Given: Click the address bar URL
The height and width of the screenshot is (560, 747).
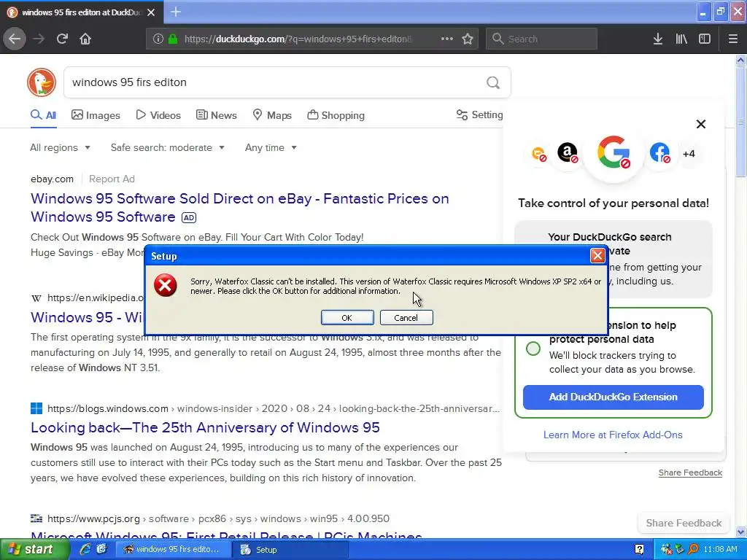Looking at the screenshot, I should 298,39.
